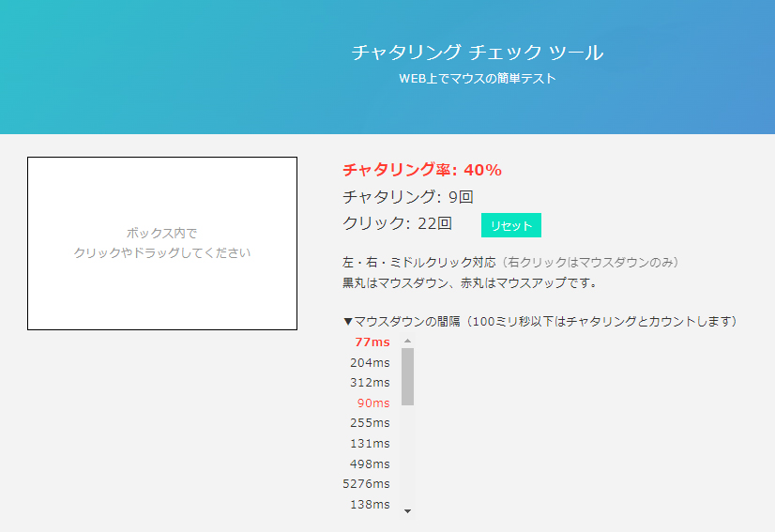This screenshot has width=775, height=532.
Task: Click the gray scrollbar thumb of interval list
Action: pyautogui.click(x=407, y=376)
